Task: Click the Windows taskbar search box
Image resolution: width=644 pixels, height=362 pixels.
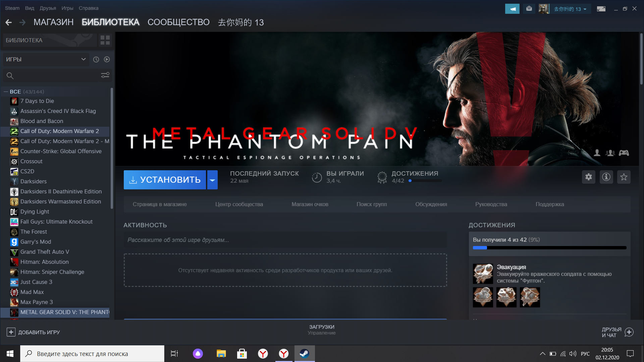Action: [x=92, y=354]
